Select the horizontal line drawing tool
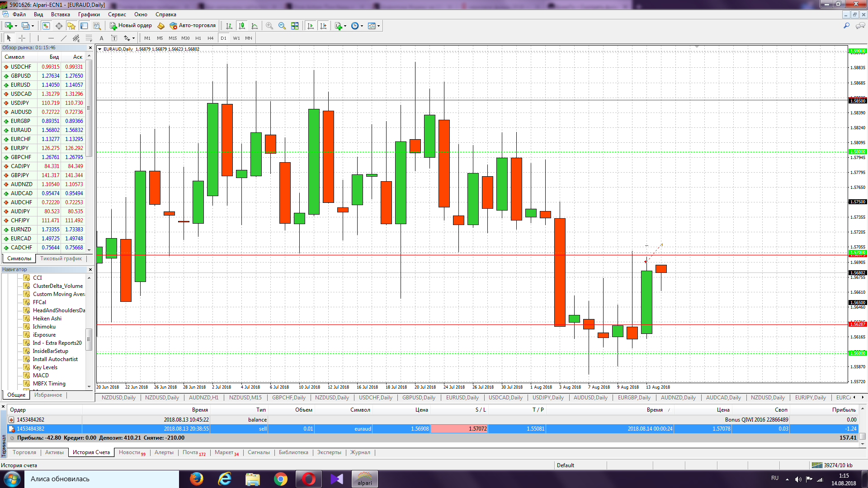868x488 pixels. pos(51,38)
